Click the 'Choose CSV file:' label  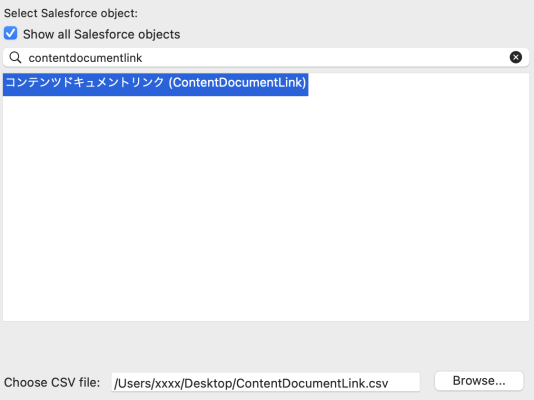tap(52, 383)
